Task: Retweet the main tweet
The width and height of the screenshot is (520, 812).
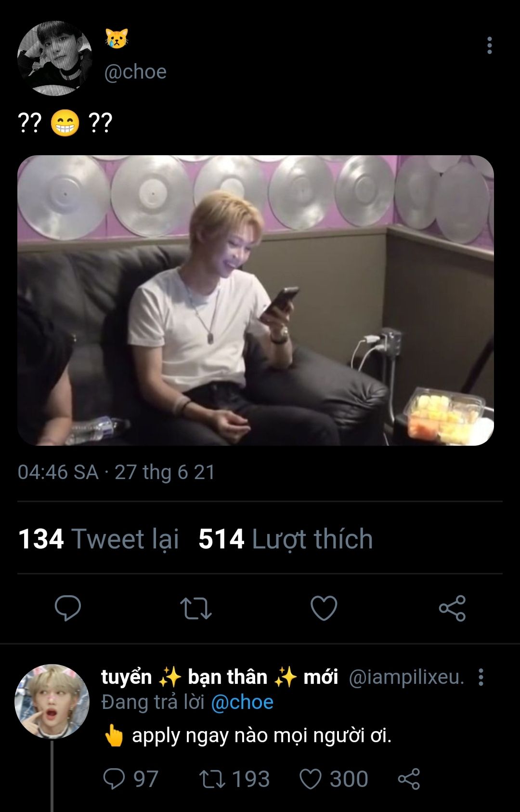Action: (x=195, y=608)
